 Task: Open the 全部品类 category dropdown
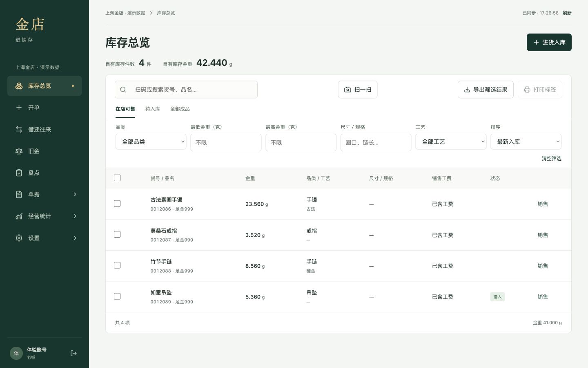coord(151,141)
